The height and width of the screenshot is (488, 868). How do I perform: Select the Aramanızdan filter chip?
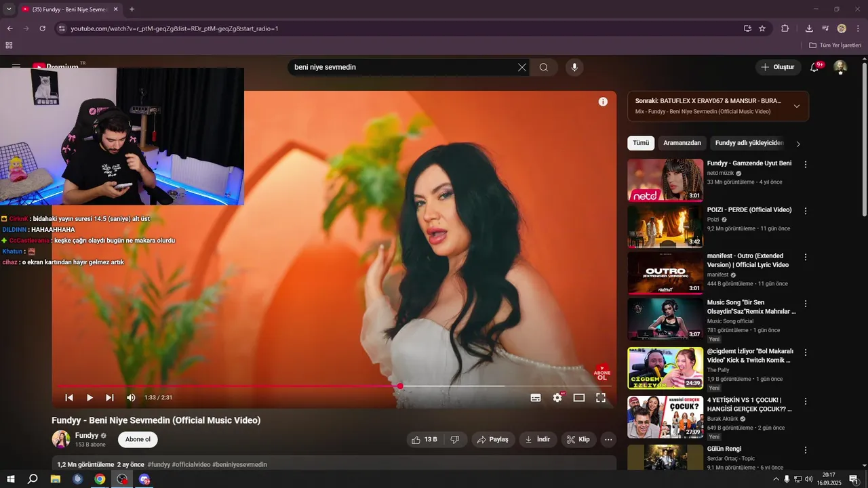[x=682, y=143]
